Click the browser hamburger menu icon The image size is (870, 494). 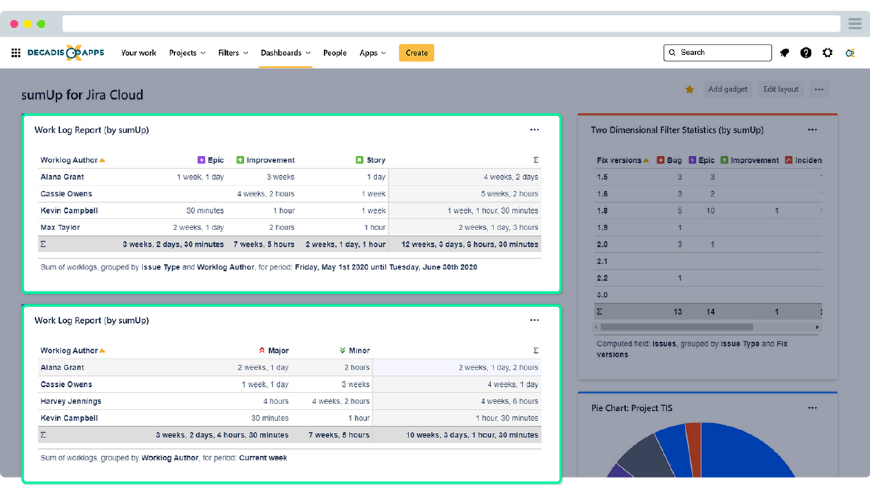tap(855, 24)
